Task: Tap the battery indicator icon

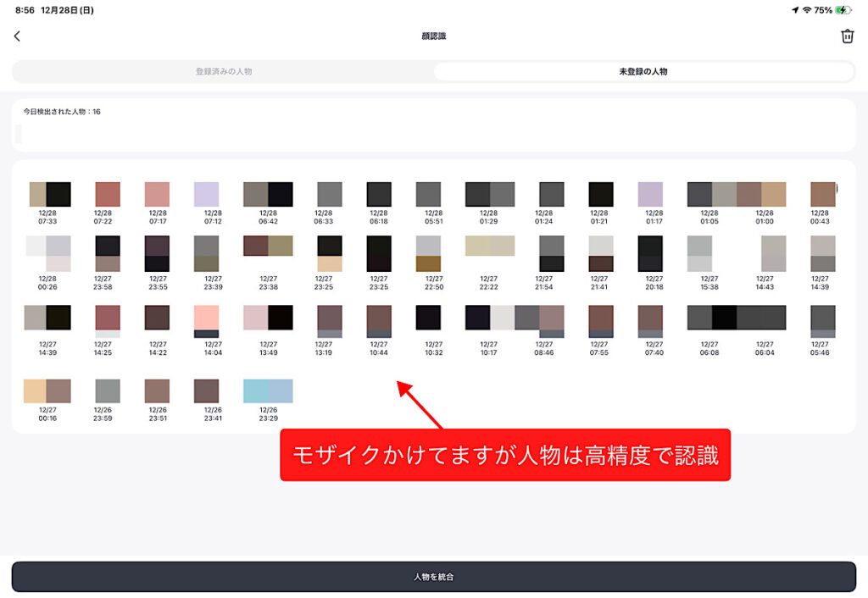Action: (x=843, y=10)
